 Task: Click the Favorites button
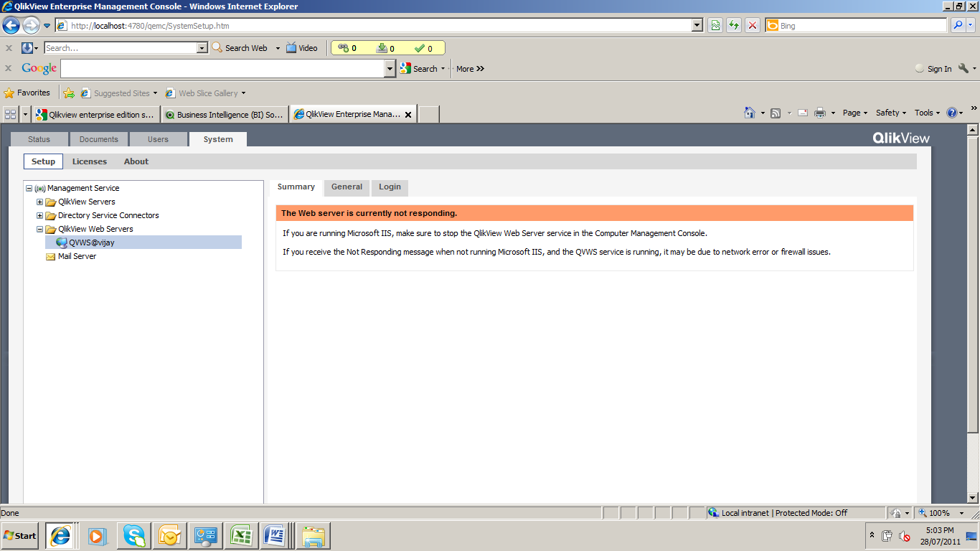click(x=27, y=93)
